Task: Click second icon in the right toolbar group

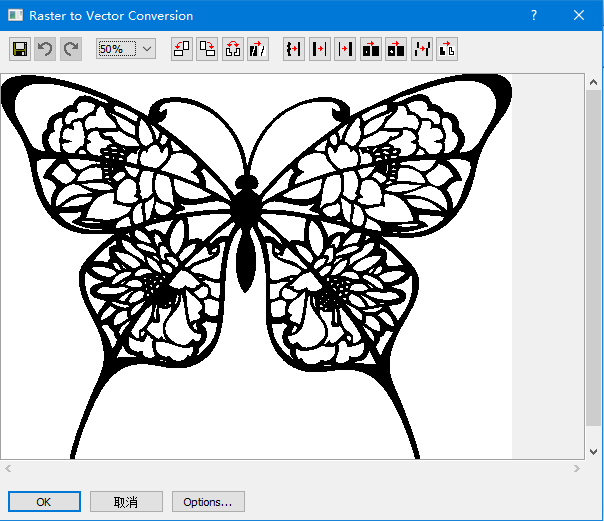Action: click(x=320, y=49)
